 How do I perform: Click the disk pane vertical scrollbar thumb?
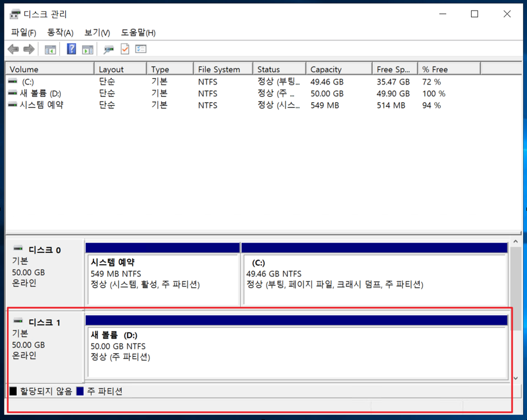[x=515, y=288]
